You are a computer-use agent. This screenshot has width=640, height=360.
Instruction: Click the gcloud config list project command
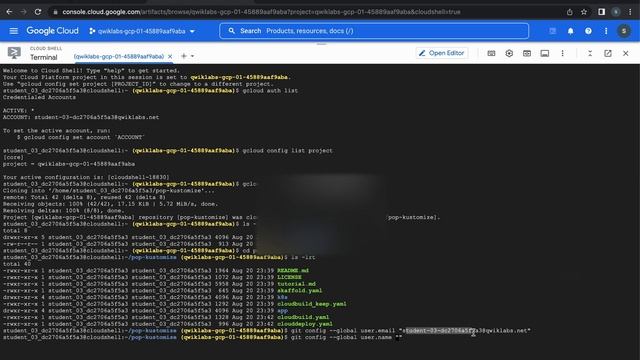tap(287, 151)
